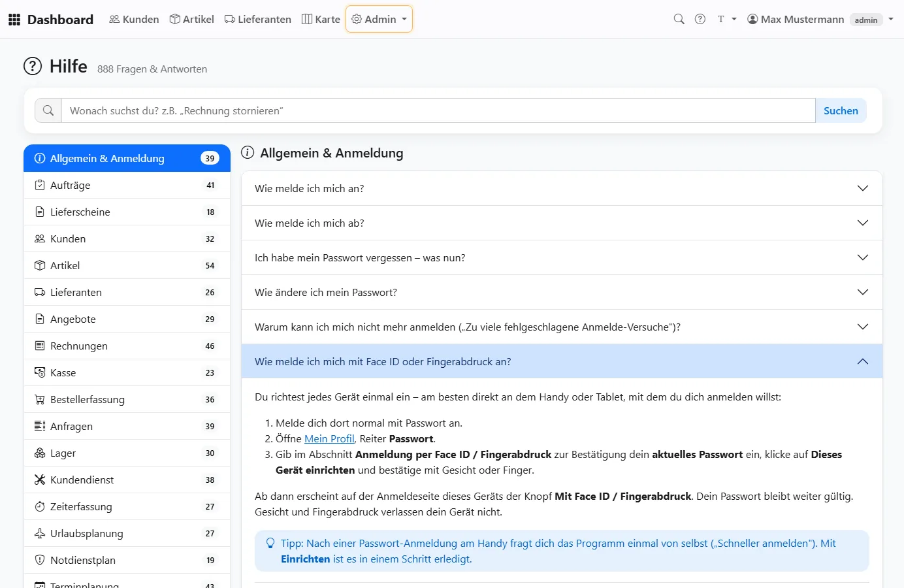Go to Artikel in the top navigation
Viewport: 904px width, 588px height.
click(192, 20)
